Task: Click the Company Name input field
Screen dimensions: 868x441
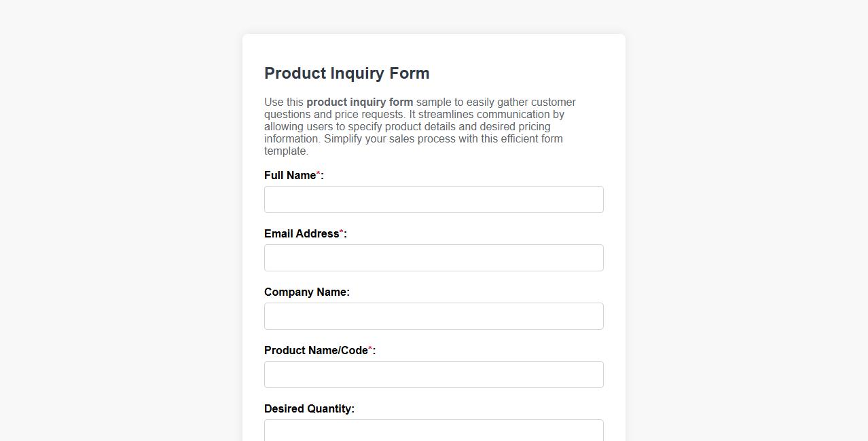Action: 433,316
